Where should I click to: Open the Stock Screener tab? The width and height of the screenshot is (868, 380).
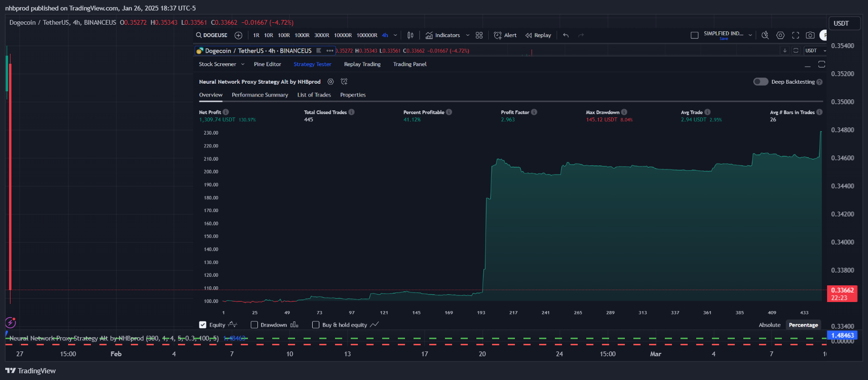click(x=217, y=64)
